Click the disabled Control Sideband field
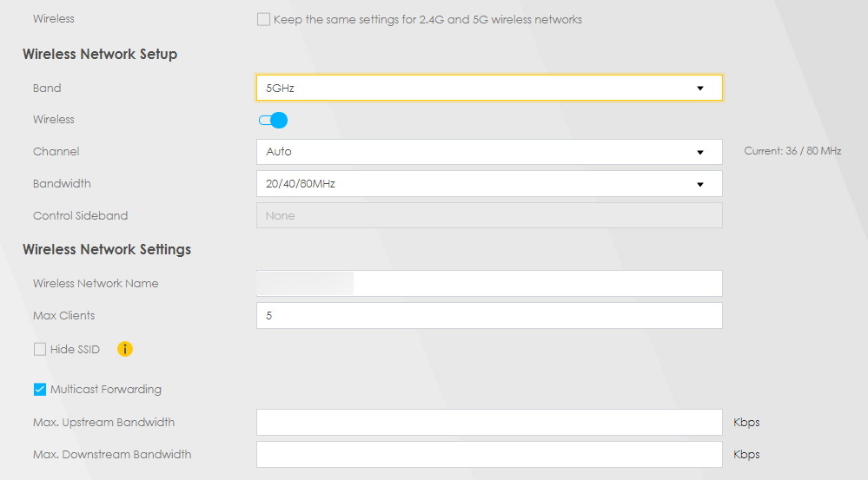Viewport: 868px width, 480px height. (x=489, y=215)
